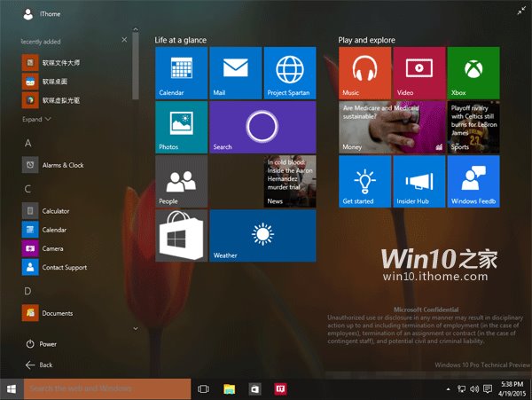The height and width of the screenshot is (400, 532).
Task: Open the People tile
Action: (181, 182)
